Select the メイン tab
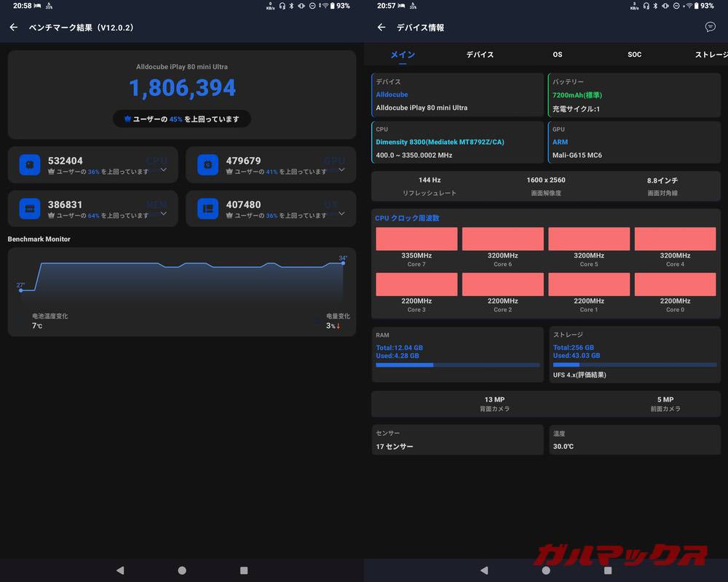Image resolution: width=728 pixels, height=582 pixels. 403,55
